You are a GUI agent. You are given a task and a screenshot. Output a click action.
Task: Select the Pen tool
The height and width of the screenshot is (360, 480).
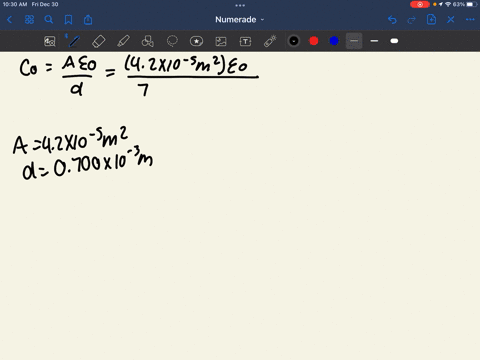pyautogui.click(x=73, y=41)
